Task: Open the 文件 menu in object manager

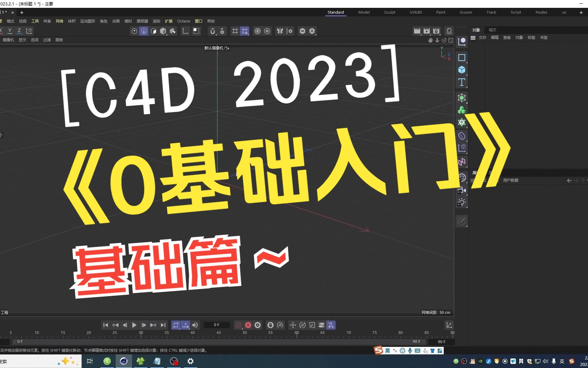Action: point(482,38)
